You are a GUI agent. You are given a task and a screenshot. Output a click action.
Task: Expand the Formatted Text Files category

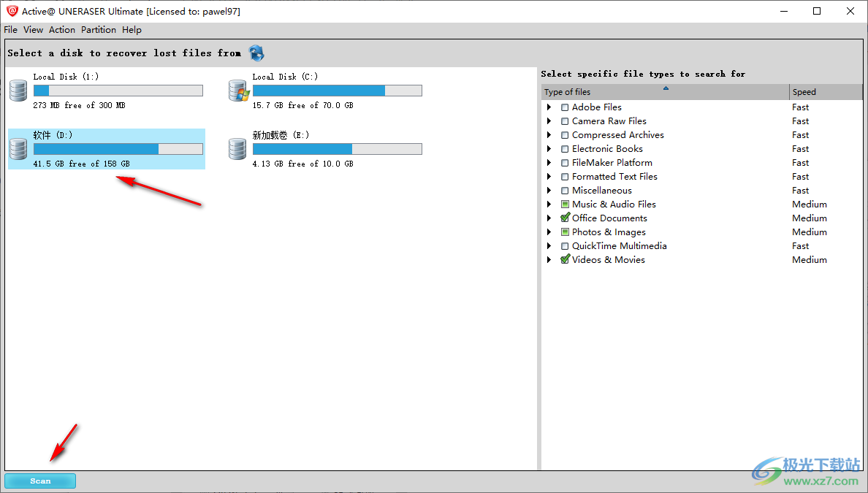click(x=549, y=177)
